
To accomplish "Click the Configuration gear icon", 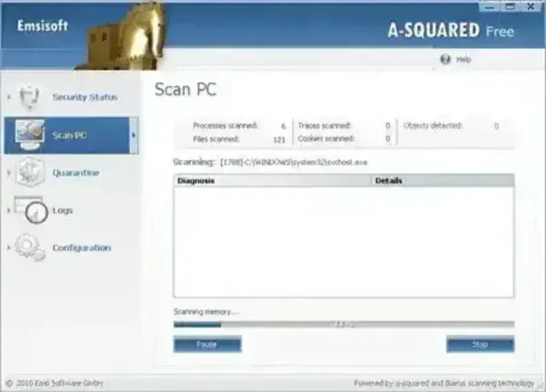I will point(30,248).
